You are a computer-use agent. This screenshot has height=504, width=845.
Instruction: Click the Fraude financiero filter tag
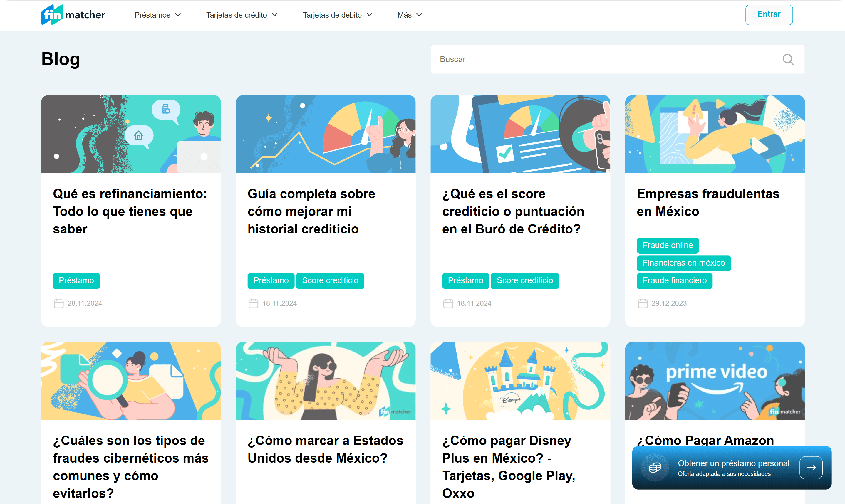(x=675, y=280)
